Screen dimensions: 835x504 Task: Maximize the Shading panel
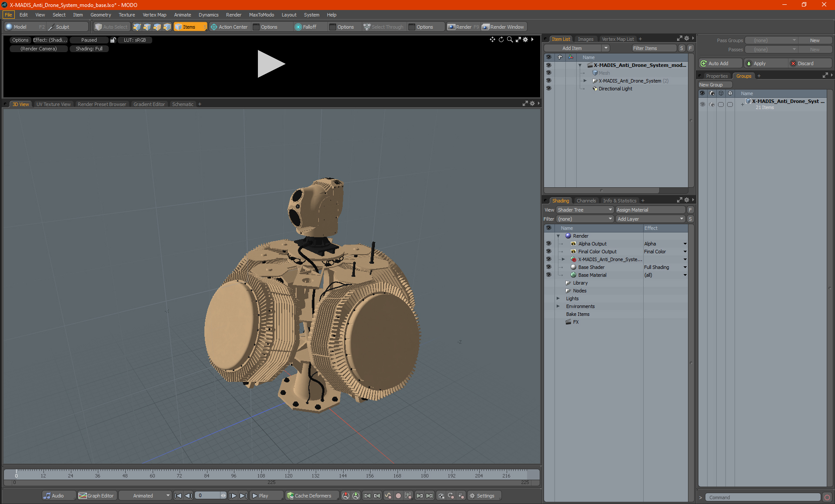[x=679, y=200]
